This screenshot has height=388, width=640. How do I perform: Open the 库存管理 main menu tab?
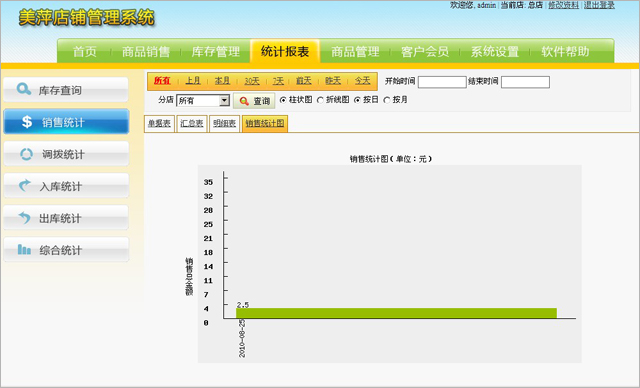click(216, 52)
